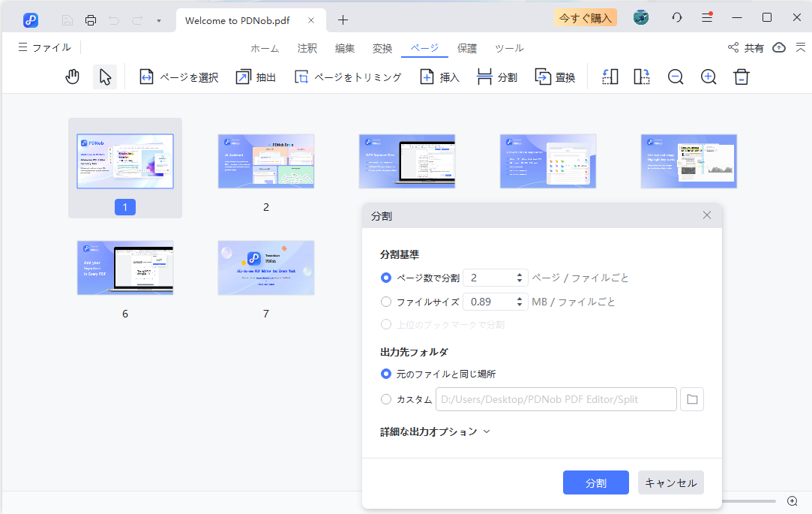Image resolution: width=812 pixels, height=514 pixels.
Task: Click the save icon in title bar
Action: (67, 20)
